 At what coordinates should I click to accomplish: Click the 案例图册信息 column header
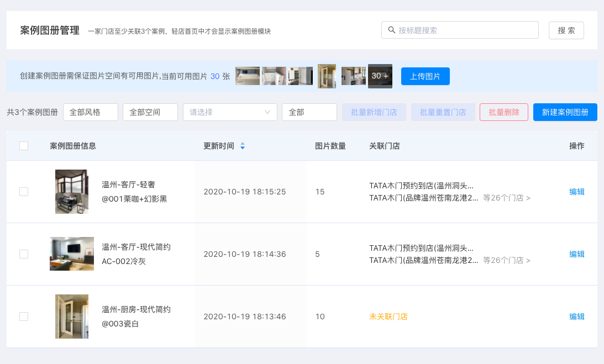(x=73, y=146)
